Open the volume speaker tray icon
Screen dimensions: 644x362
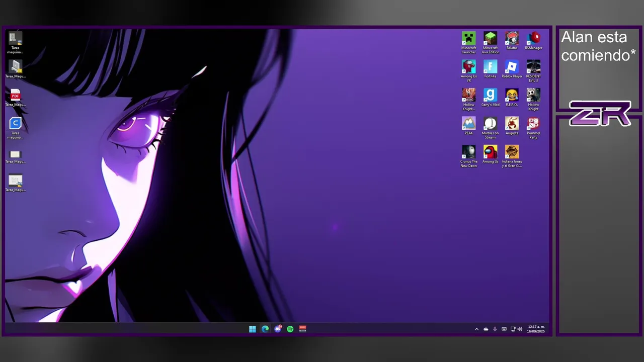520,329
